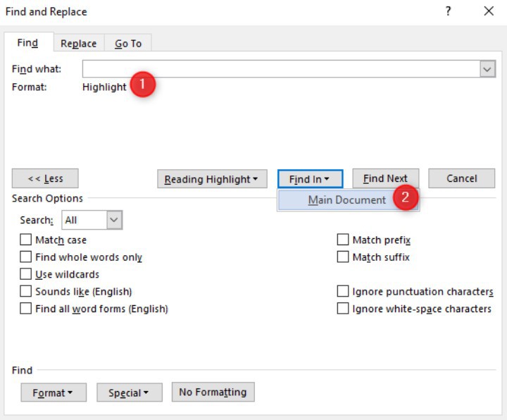Open the Reading Highlight dropdown
Image resolution: width=507 pixels, height=420 pixels.
point(212,178)
